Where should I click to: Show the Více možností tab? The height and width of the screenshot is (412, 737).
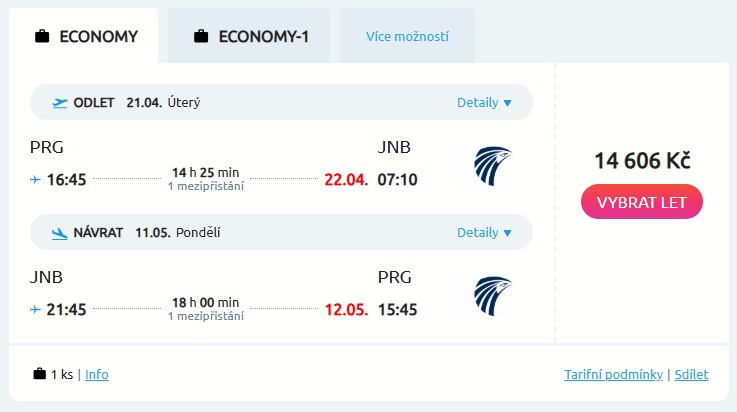click(407, 37)
